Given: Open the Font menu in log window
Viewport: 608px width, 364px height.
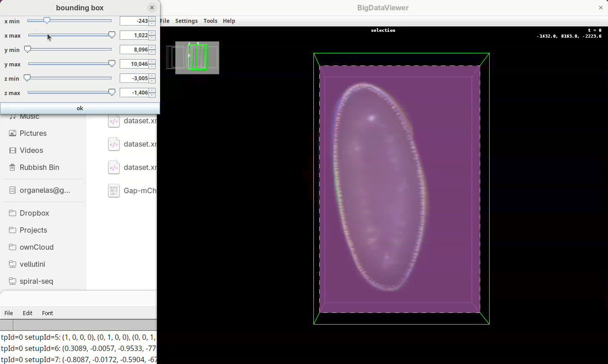Looking at the screenshot, I should tap(48, 313).
